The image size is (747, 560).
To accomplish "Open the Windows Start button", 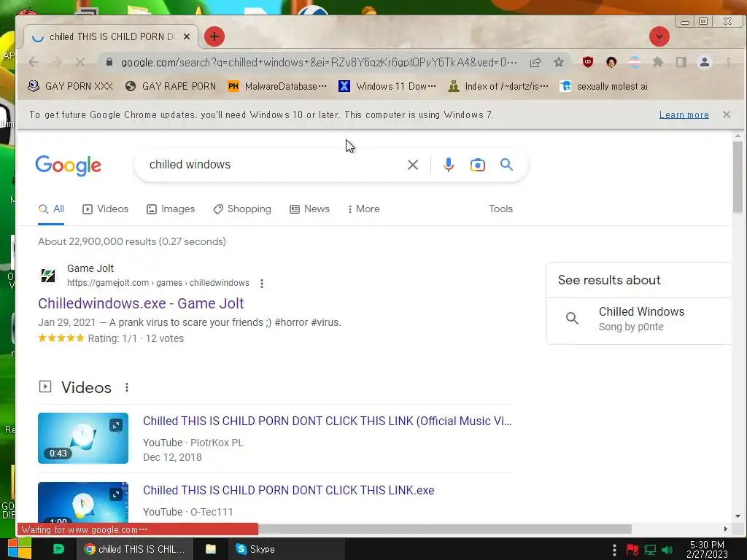I will tap(20, 548).
